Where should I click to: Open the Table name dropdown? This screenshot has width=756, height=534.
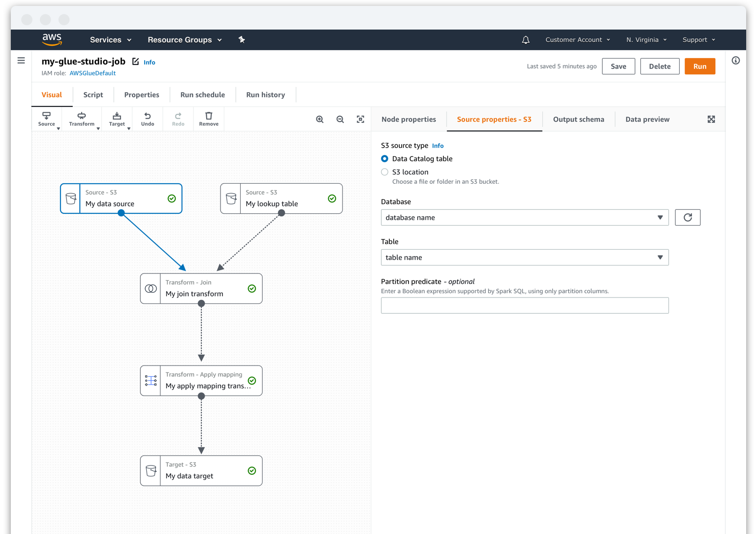[525, 257]
